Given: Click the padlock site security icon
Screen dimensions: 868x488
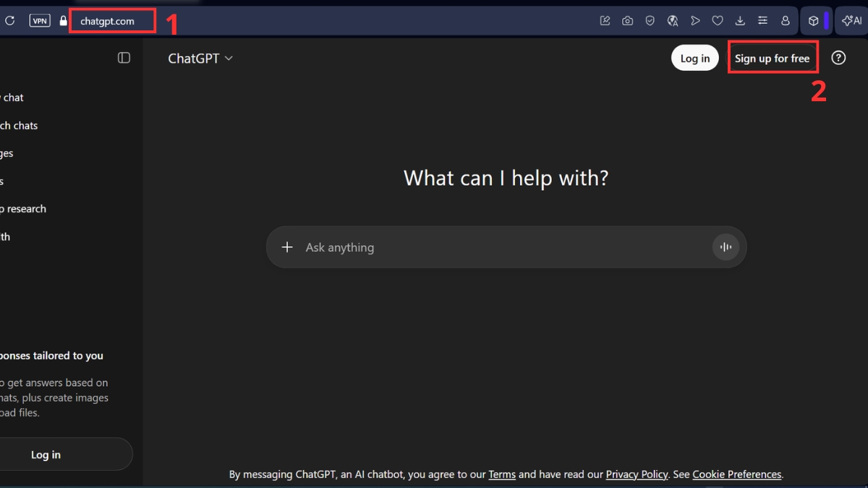Looking at the screenshot, I should pos(63,21).
